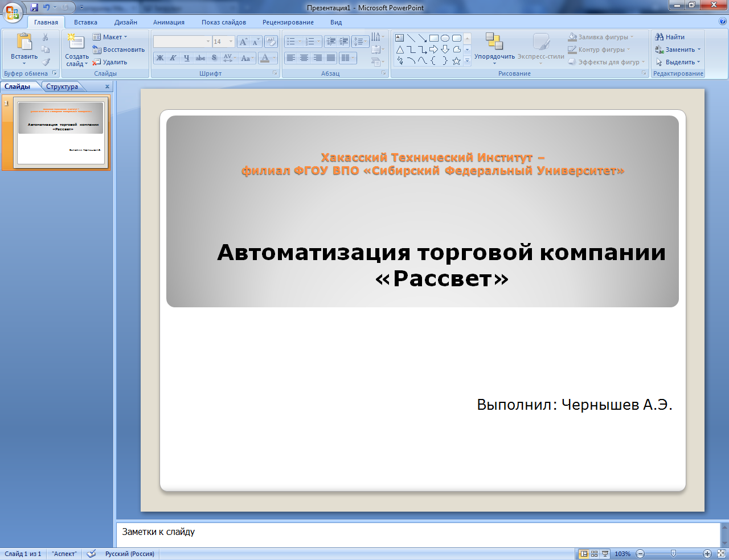Click the Cut scissors icon
This screenshot has height=560, width=729.
[x=46, y=37]
